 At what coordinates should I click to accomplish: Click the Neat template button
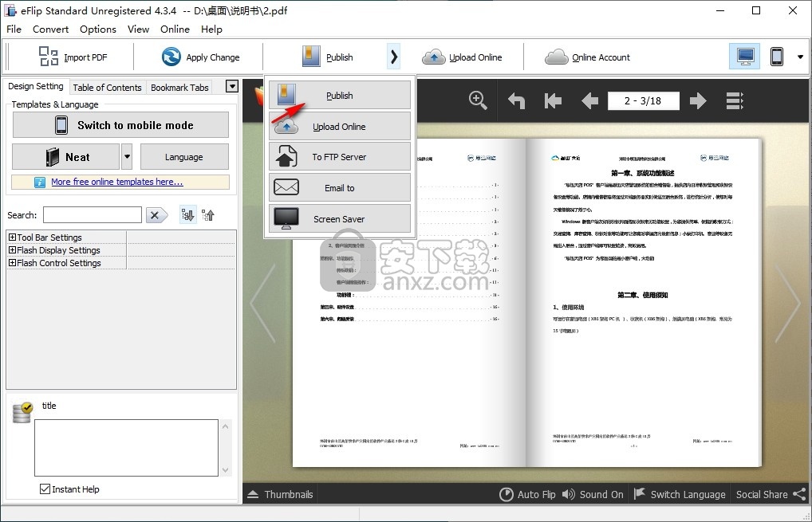[65, 157]
